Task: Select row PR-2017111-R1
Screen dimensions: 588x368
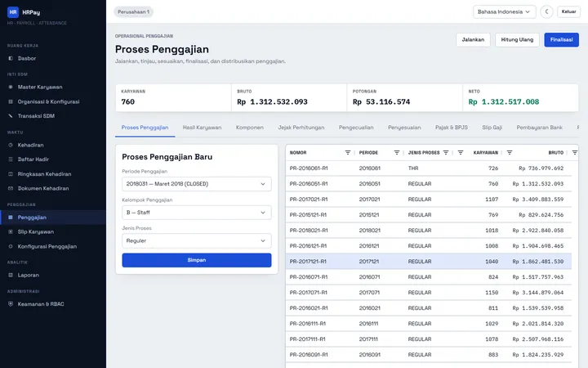Action: pyautogui.click(x=429, y=339)
